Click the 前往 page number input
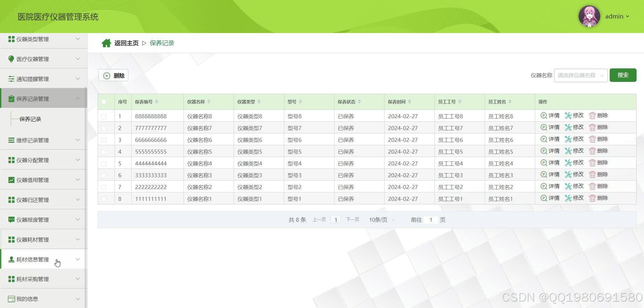The width and height of the screenshot is (644, 308). (x=431, y=220)
